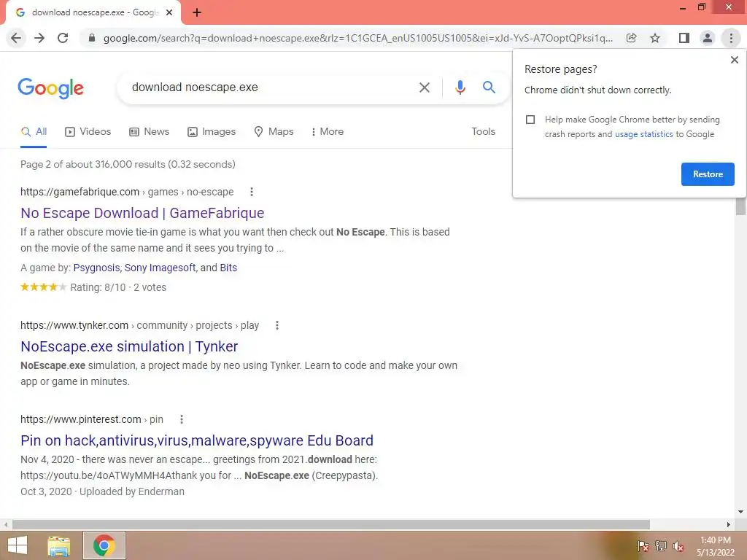Click the Psygnosis developer link

pyautogui.click(x=97, y=268)
